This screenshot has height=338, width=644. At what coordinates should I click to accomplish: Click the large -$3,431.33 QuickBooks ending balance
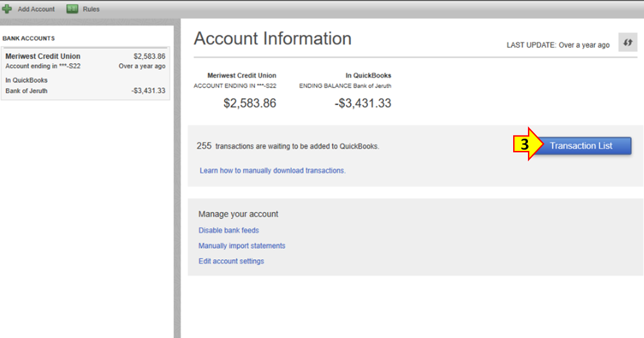click(363, 103)
